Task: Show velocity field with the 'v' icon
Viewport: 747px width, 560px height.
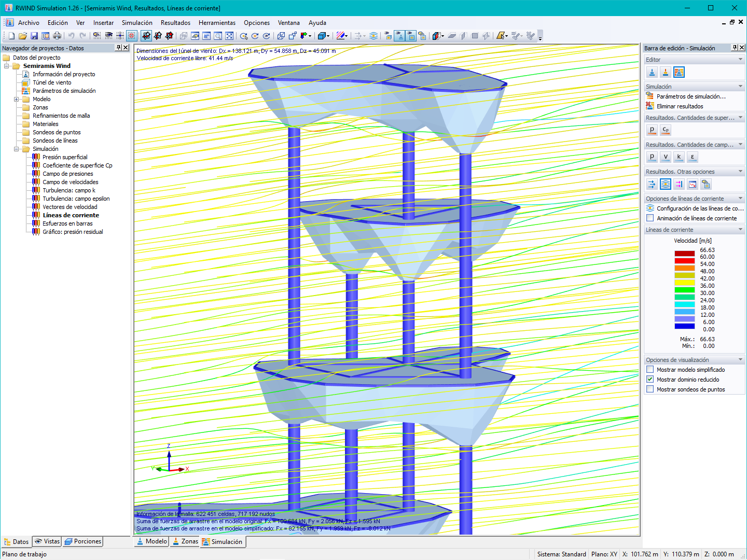Action: pyautogui.click(x=666, y=157)
